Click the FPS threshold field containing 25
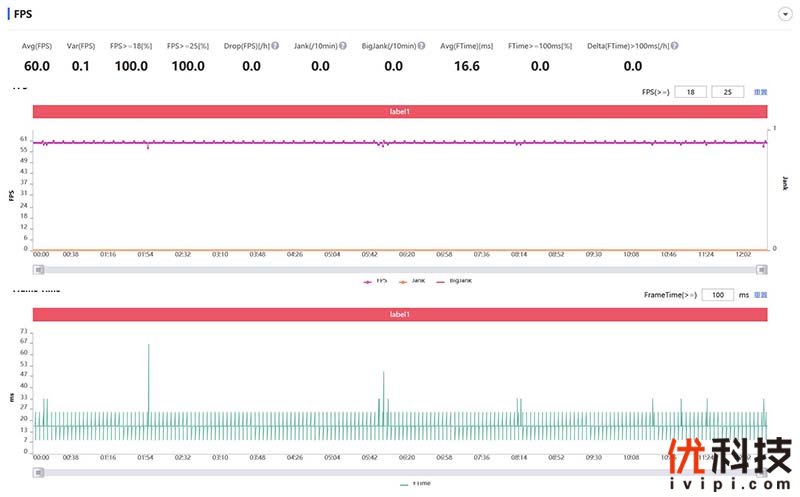The width and height of the screenshot is (800, 497). pos(727,92)
